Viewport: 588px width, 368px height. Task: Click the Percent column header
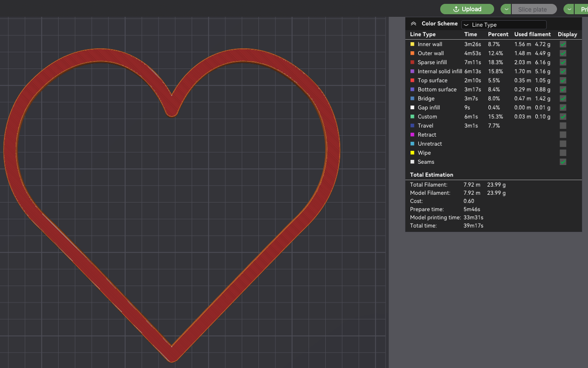coord(498,34)
